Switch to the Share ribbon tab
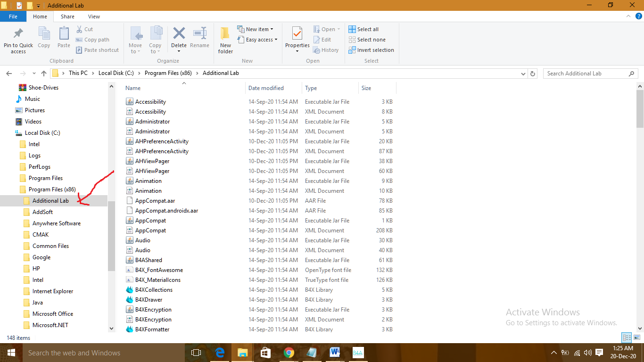Viewport: 644px width, 362px height. (67, 16)
